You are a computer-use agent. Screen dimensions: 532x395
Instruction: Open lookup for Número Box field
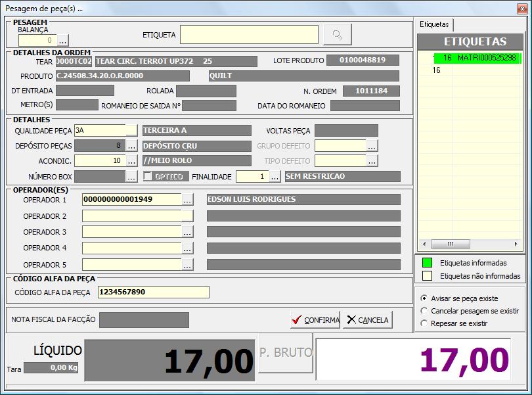[x=131, y=177]
